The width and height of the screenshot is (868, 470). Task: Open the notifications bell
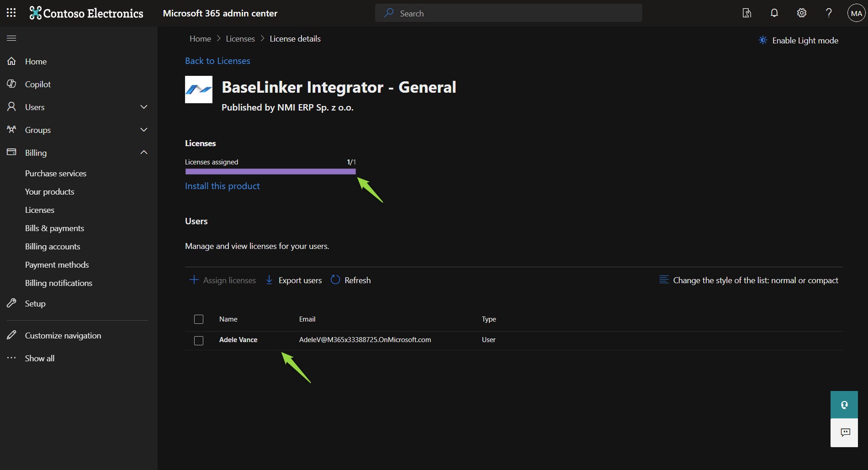(774, 13)
